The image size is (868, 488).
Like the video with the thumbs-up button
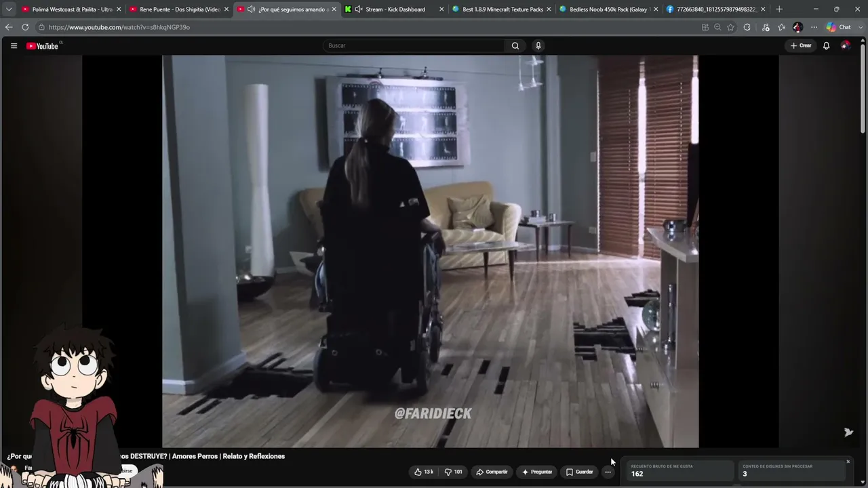click(x=425, y=472)
